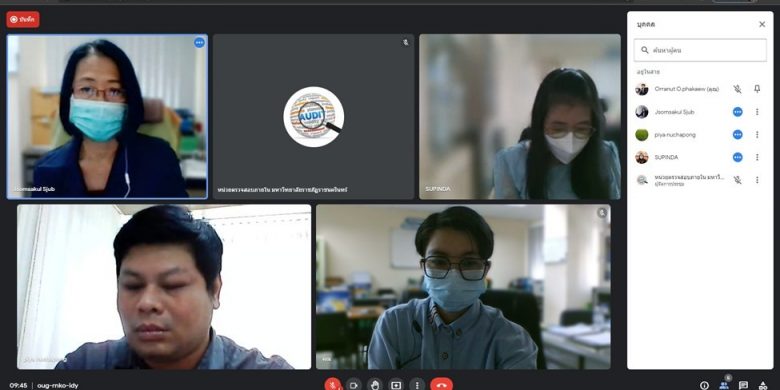Screen dimensions: 780x390
Task: Click the present screen icon
Action: click(396, 385)
